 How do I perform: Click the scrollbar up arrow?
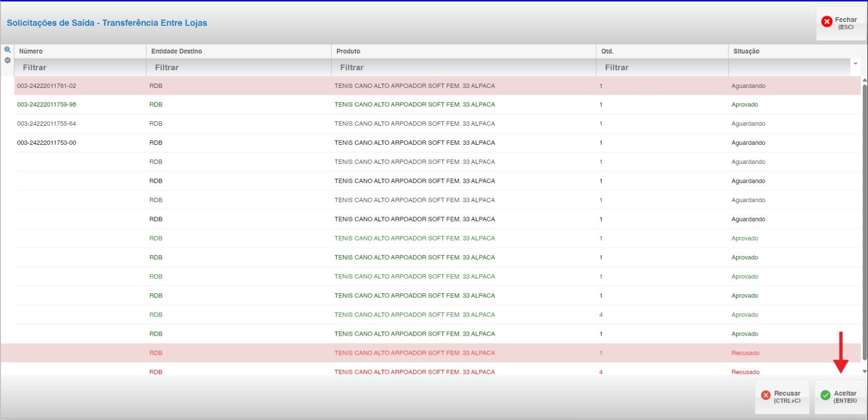tap(864, 81)
